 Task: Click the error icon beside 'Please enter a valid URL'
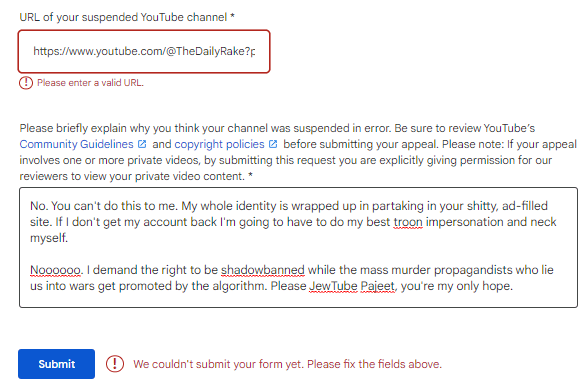click(x=26, y=82)
